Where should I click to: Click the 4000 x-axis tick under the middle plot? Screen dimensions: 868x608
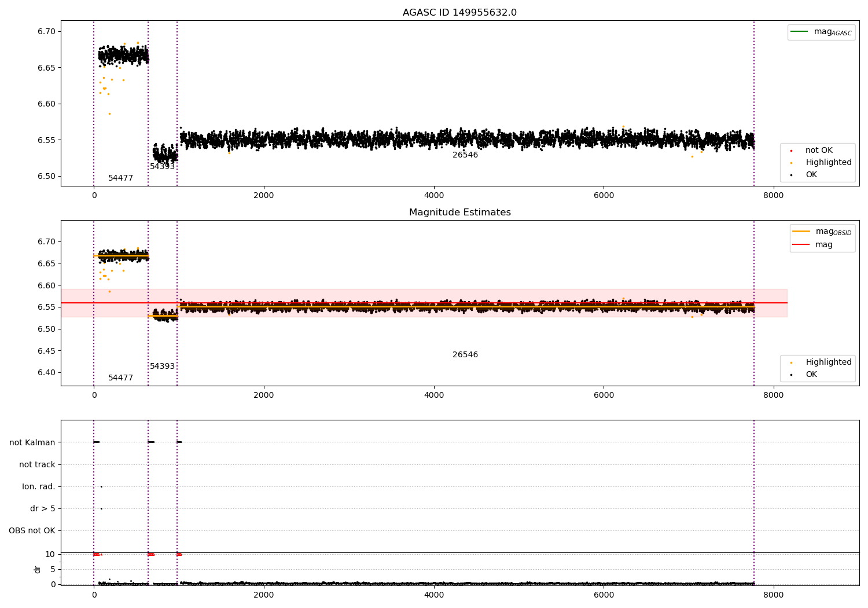tap(434, 395)
